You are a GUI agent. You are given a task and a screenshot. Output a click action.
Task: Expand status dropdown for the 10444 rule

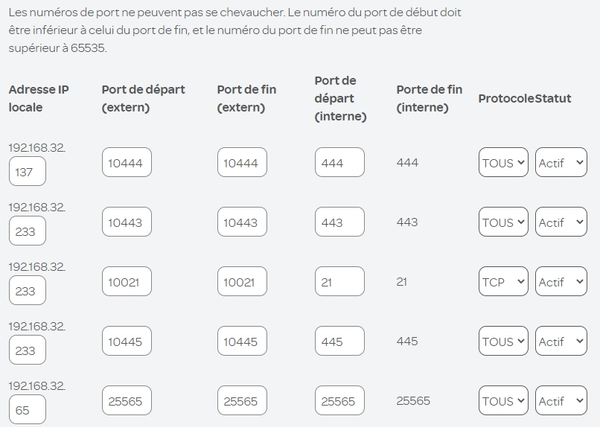click(x=561, y=163)
